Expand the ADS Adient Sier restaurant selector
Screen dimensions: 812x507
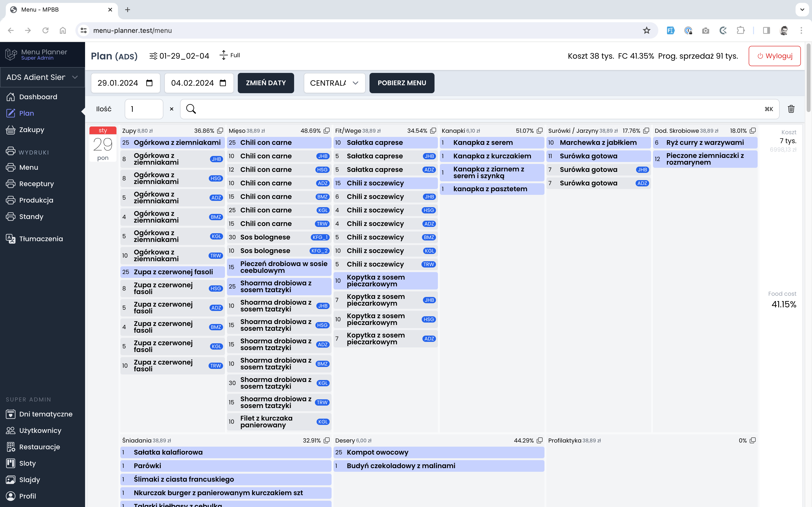pyautogui.click(x=42, y=77)
